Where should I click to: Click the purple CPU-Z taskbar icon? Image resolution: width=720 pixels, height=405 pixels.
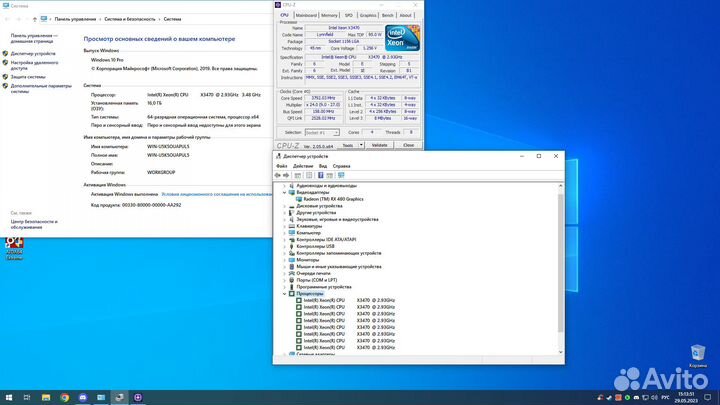pos(138,397)
